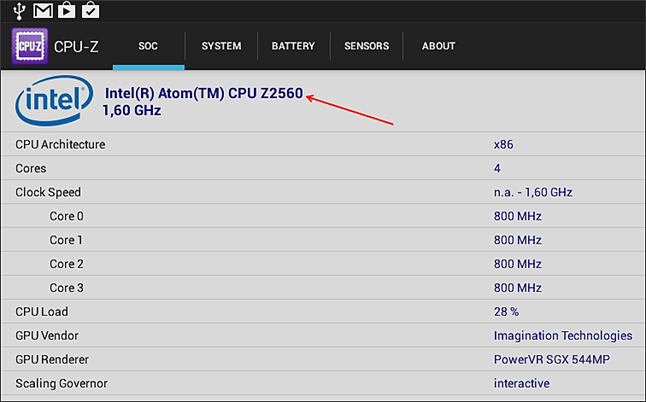Click the 28 % CPU load value
This screenshot has width=646, height=402.
(506, 312)
